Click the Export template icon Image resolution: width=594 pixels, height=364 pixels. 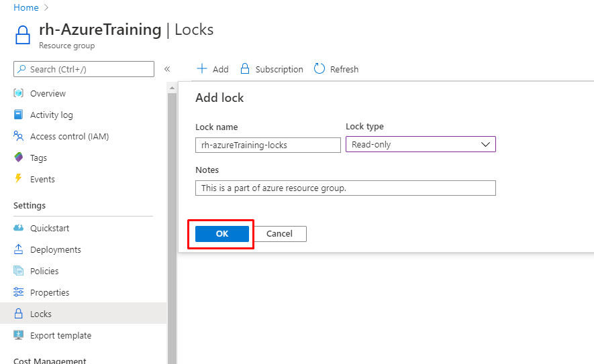18,335
